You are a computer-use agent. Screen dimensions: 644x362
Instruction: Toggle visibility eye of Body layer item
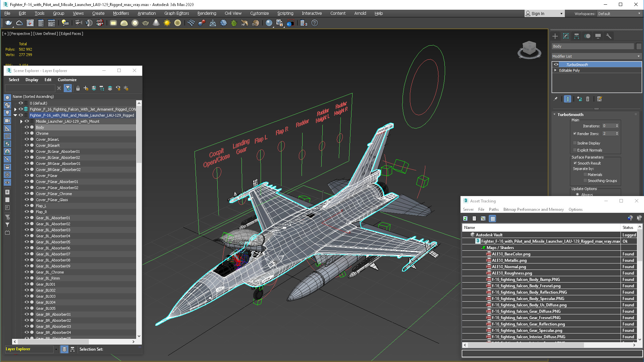coord(27,127)
